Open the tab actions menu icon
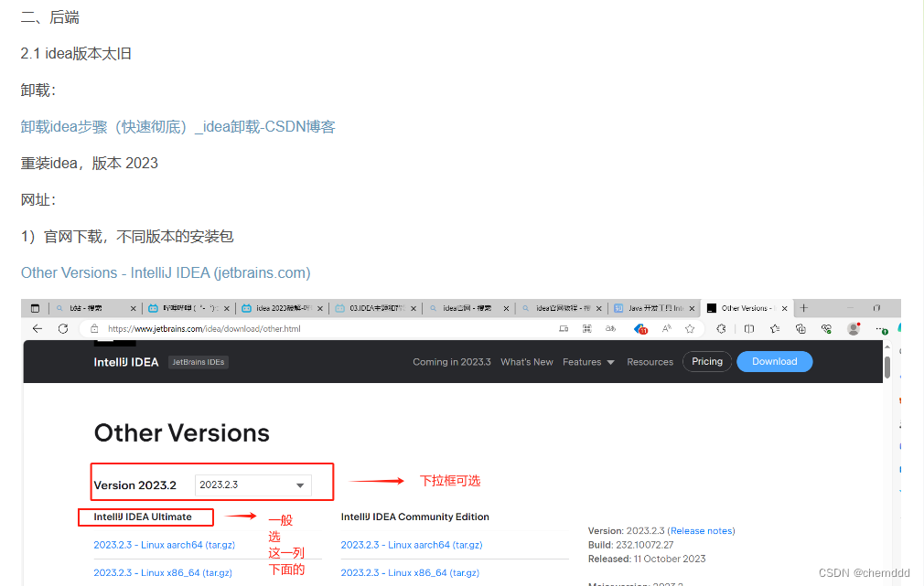 tap(35, 308)
